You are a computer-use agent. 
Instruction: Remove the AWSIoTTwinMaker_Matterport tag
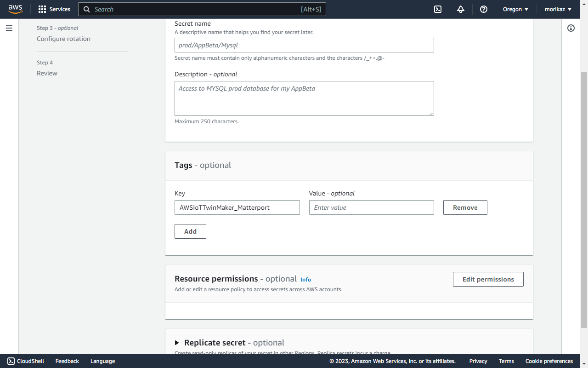coord(465,207)
